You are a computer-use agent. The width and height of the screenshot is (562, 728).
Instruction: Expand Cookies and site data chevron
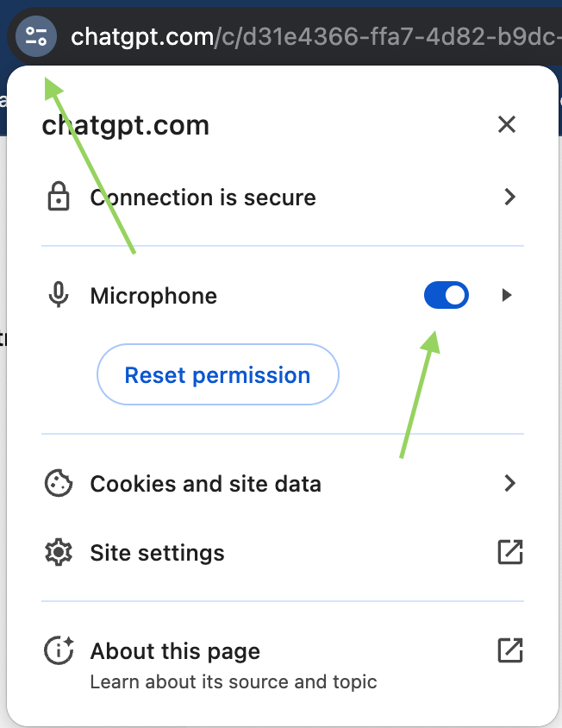tap(509, 483)
